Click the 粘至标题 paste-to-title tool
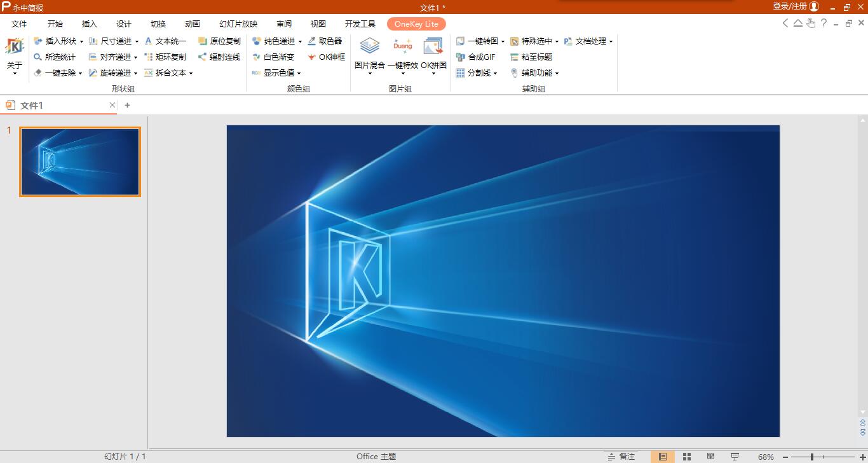Image resolution: width=868 pixels, height=463 pixels. tap(538, 56)
